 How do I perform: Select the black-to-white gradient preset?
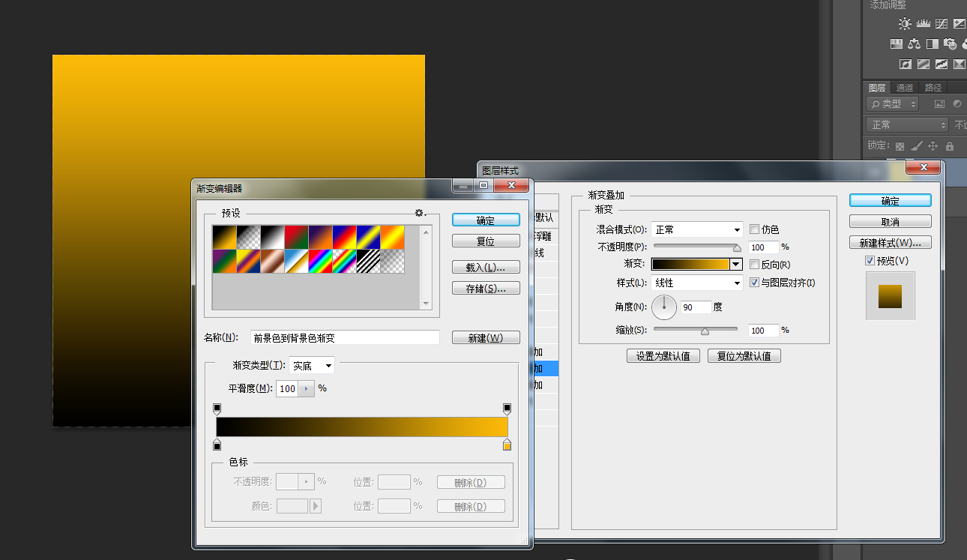click(x=273, y=238)
